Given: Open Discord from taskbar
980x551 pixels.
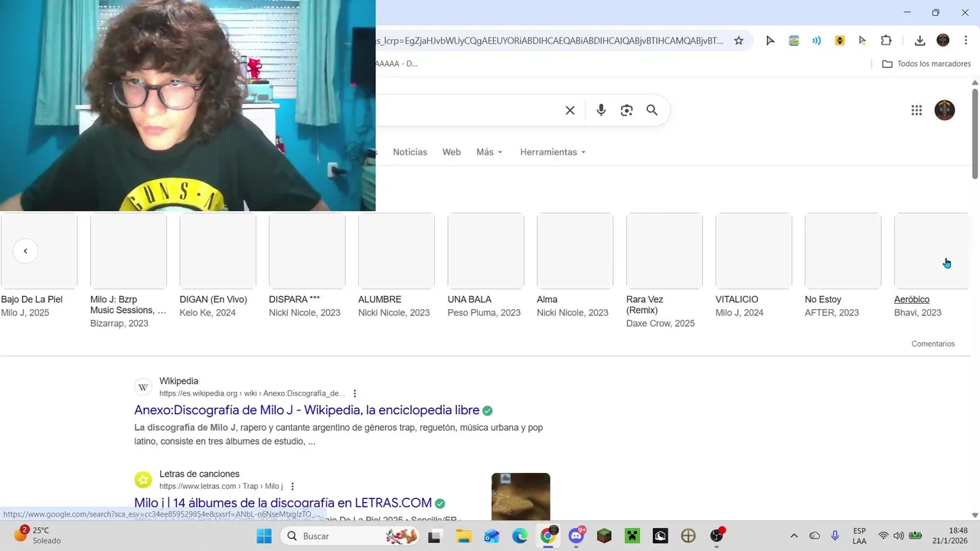Looking at the screenshot, I should (x=577, y=536).
